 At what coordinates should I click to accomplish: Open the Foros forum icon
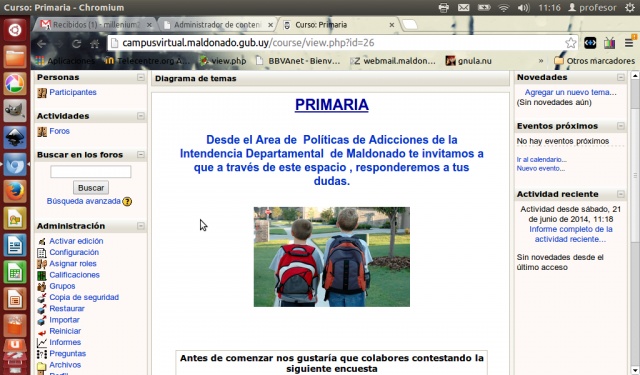tap(42, 131)
